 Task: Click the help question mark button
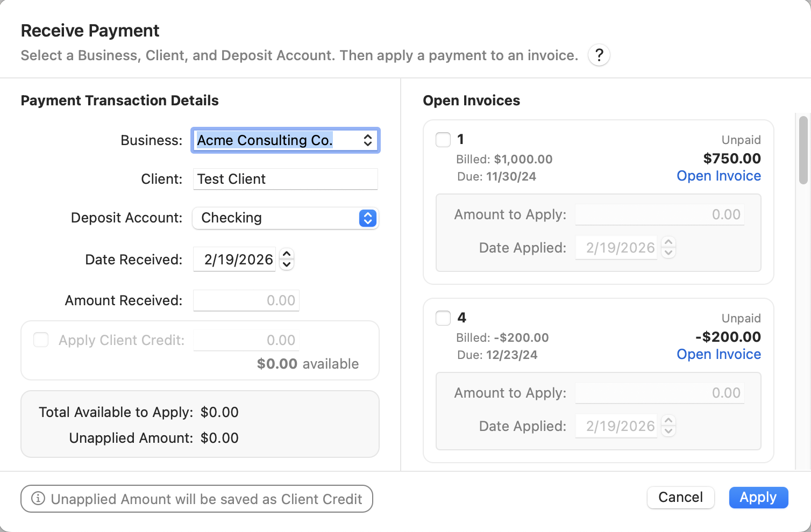point(599,55)
